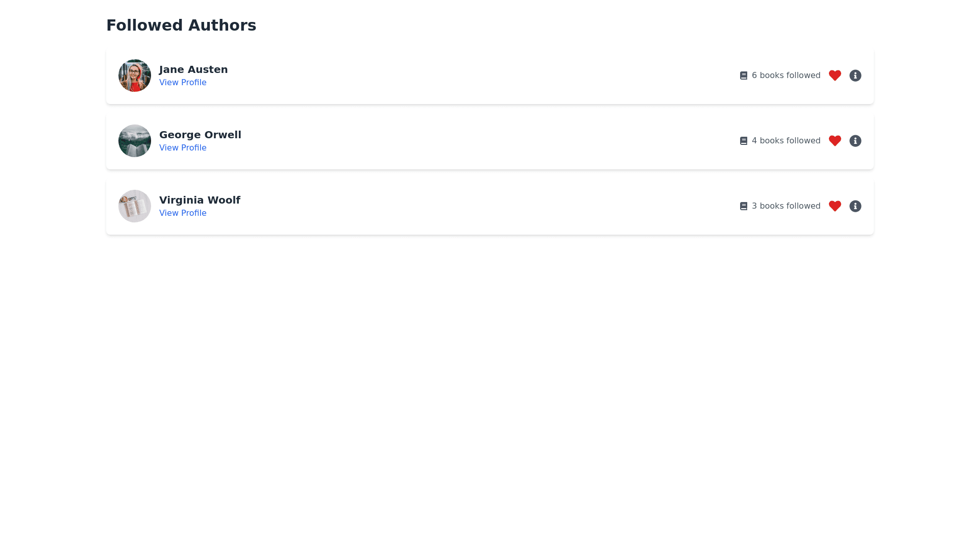
Task: Select George Orwell's avatar image
Action: tap(135, 141)
